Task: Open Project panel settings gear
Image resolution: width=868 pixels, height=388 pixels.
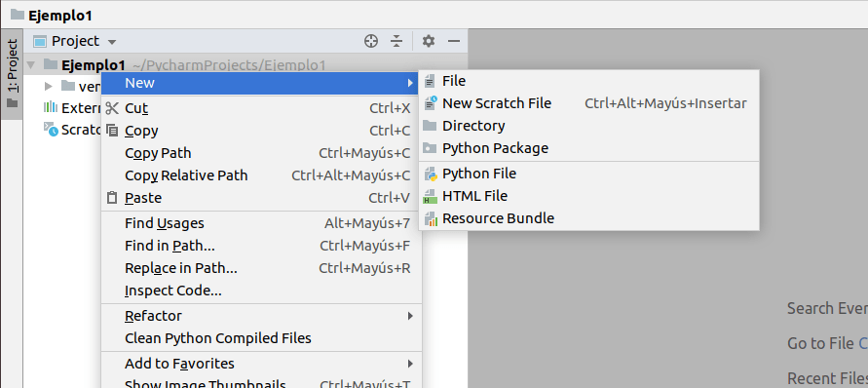Action: tap(429, 41)
